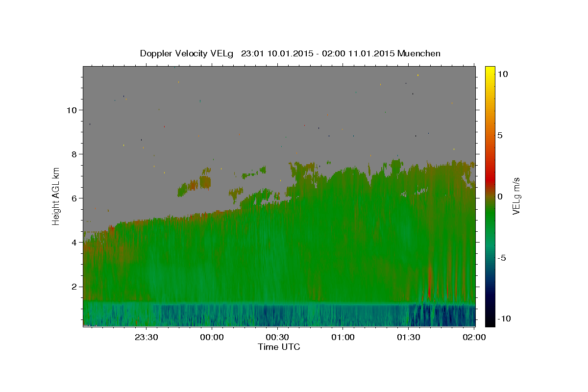
Task: Click the isolated cloud patch near 23:55 at 6.6 km
Action: 205,182
